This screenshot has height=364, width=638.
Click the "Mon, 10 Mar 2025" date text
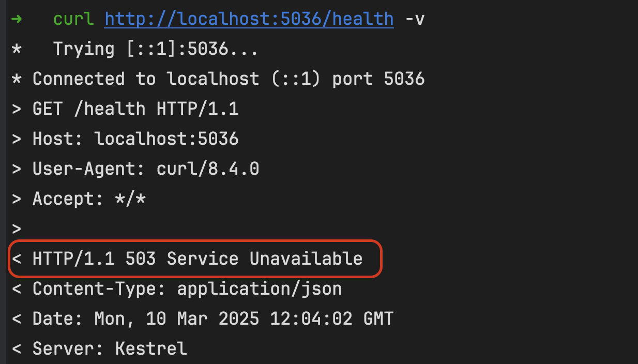[176, 318]
